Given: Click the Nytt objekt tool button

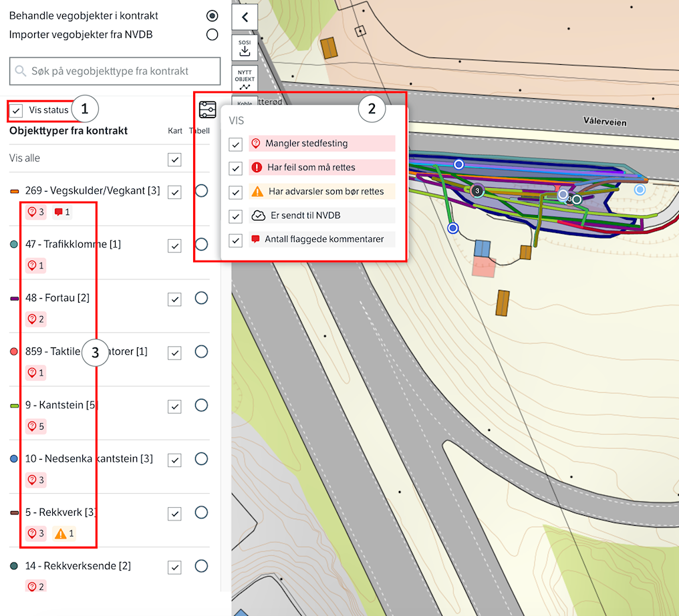Looking at the screenshot, I should pyautogui.click(x=245, y=78).
